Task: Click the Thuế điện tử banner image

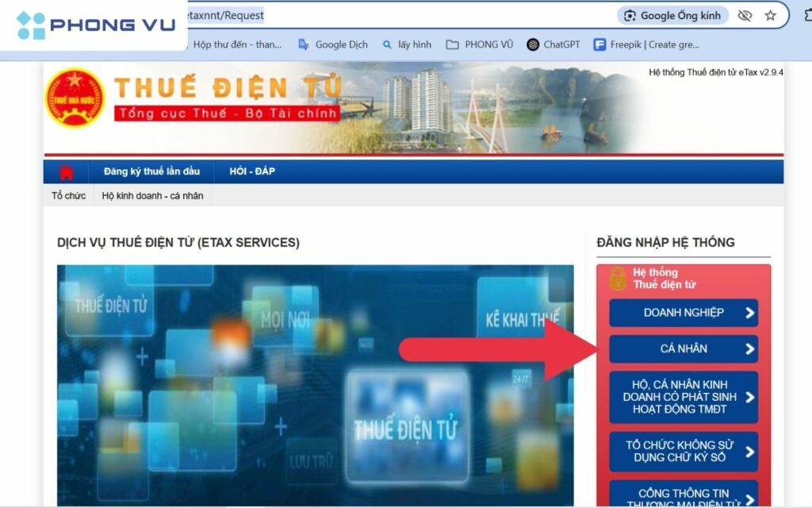Action: (x=315, y=385)
